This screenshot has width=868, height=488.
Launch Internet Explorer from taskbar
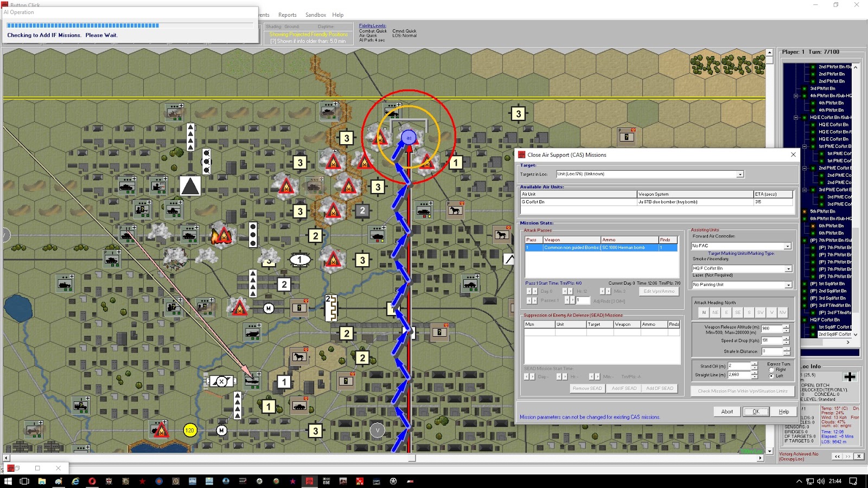75,481
